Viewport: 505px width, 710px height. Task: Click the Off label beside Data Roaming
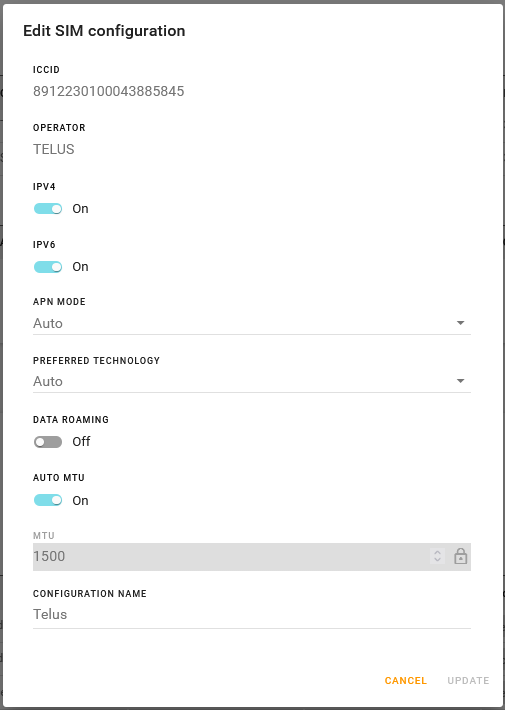point(81,441)
